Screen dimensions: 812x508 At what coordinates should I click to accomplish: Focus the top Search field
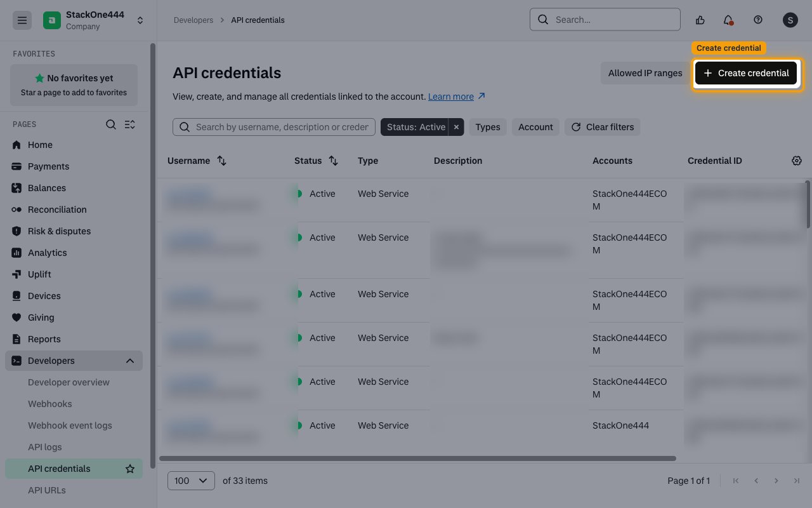point(605,20)
